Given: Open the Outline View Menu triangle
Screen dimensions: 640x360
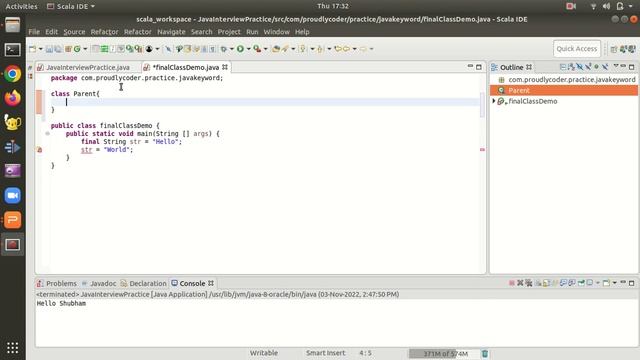Looking at the screenshot, I should (x=616, y=66).
